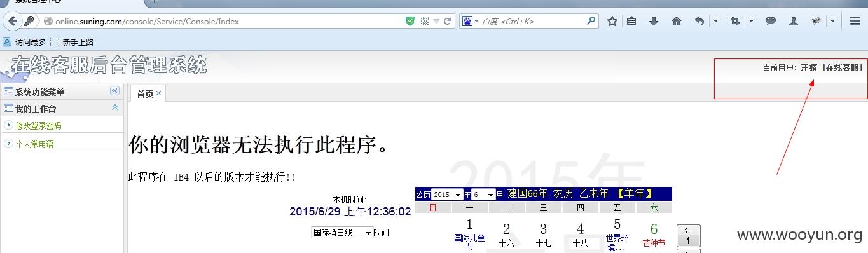Viewport: 868px width, 253px height.
Task: Show bookmarks list icon
Action: 631,21
